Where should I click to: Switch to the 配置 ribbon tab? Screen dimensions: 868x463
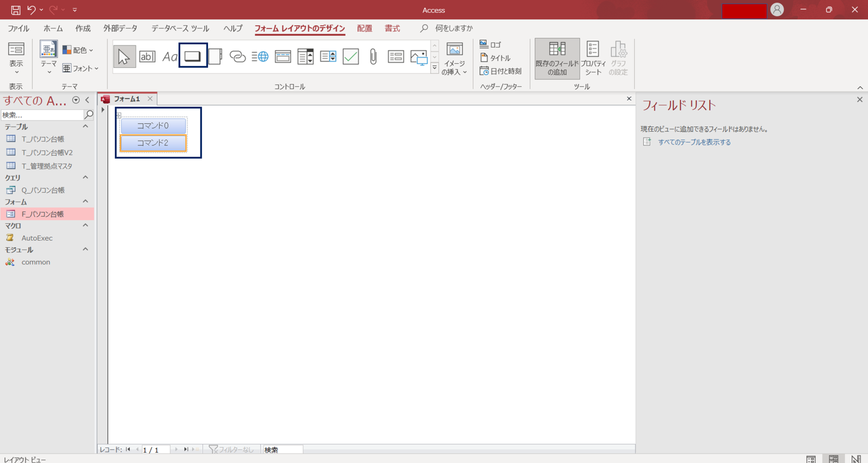point(364,28)
